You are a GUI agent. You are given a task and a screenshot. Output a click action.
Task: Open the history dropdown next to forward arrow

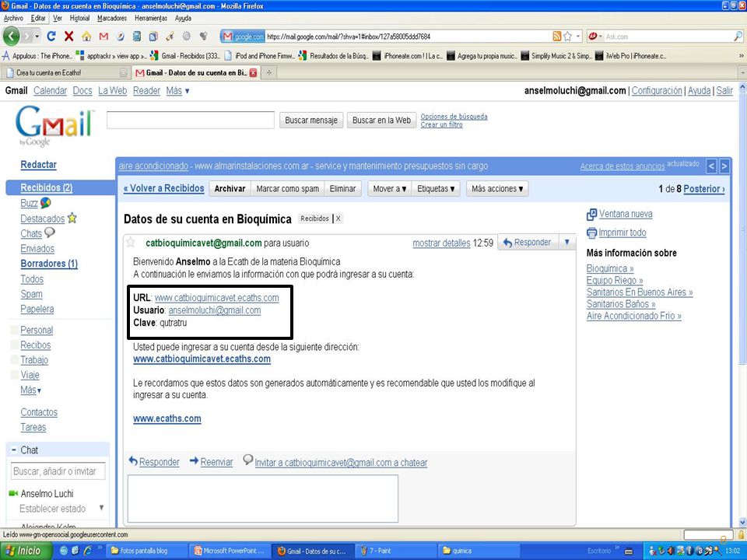[x=37, y=37]
